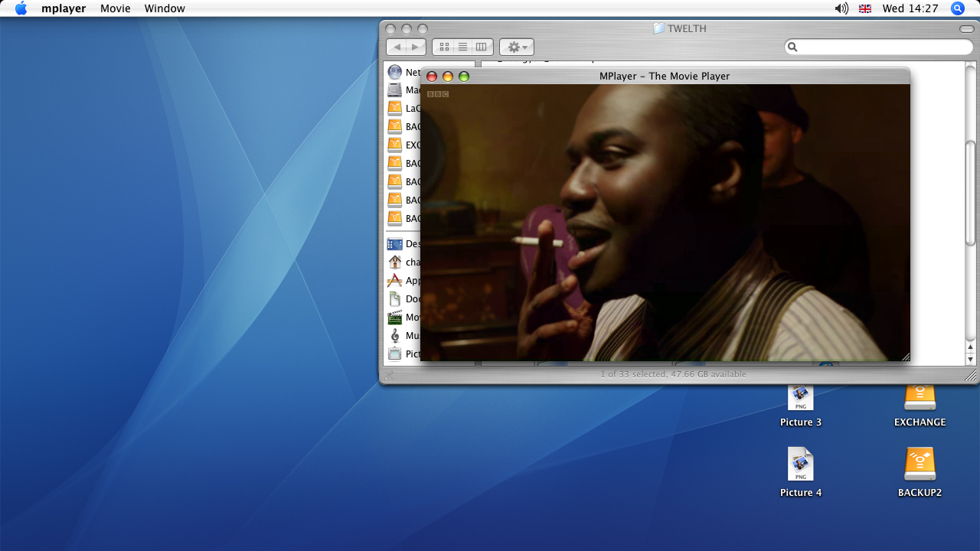Click the Finder search field
Image resolution: width=980 pixels, height=551 pixels.
879,47
